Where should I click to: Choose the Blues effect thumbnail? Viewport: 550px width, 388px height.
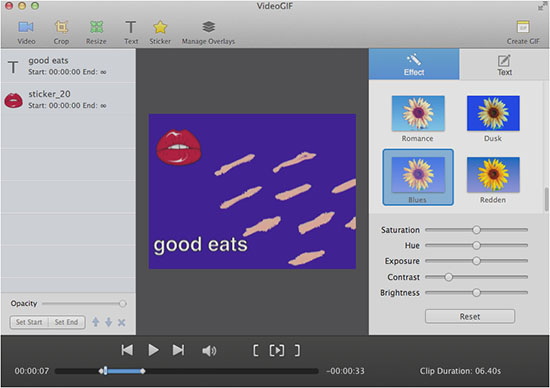coord(418,177)
